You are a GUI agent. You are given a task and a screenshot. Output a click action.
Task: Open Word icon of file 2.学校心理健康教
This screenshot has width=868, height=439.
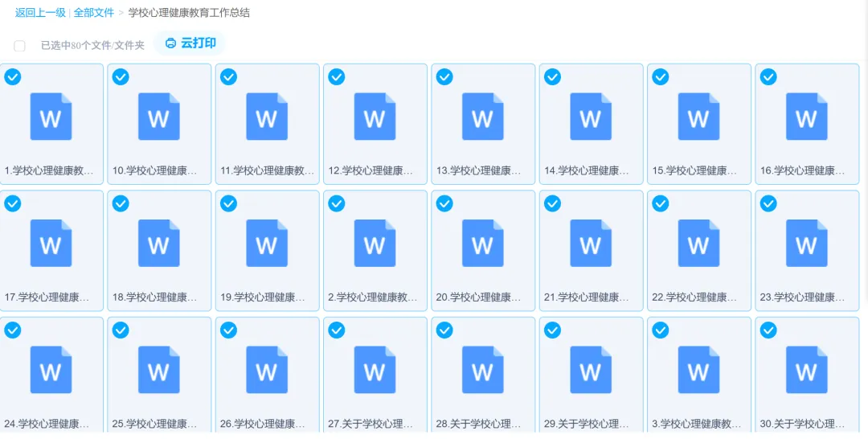[x=375, y=243]
